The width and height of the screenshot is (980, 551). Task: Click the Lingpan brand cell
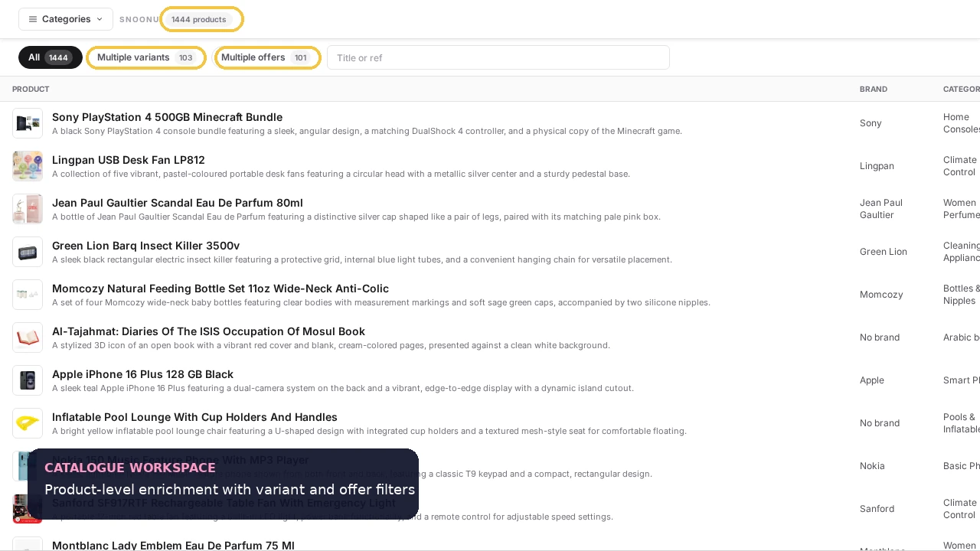point(877,166)
